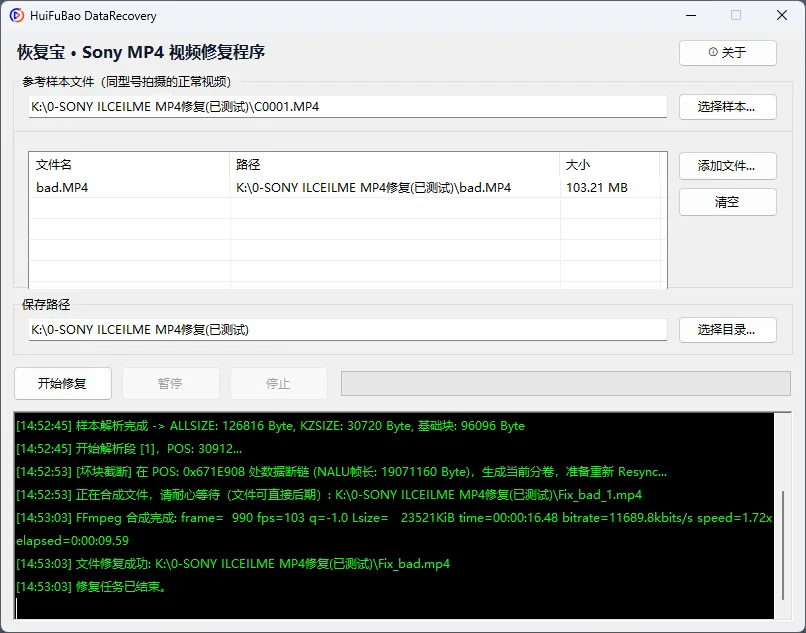Viewport: 806px width, 633px height.
Task: Click the 大小 column header
Action: (x=609, y=165)
